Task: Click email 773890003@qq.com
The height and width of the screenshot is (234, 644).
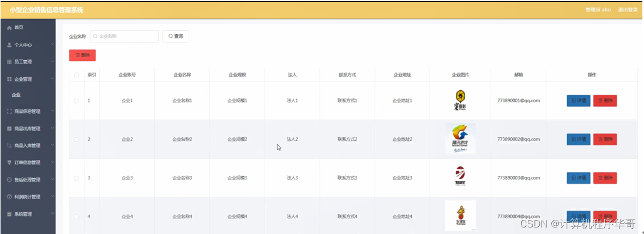Action: [519, 178]
